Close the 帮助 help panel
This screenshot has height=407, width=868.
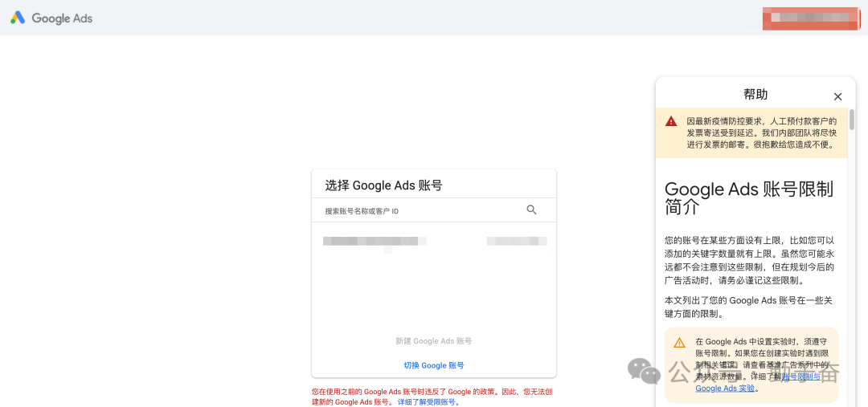click(837, 96)
